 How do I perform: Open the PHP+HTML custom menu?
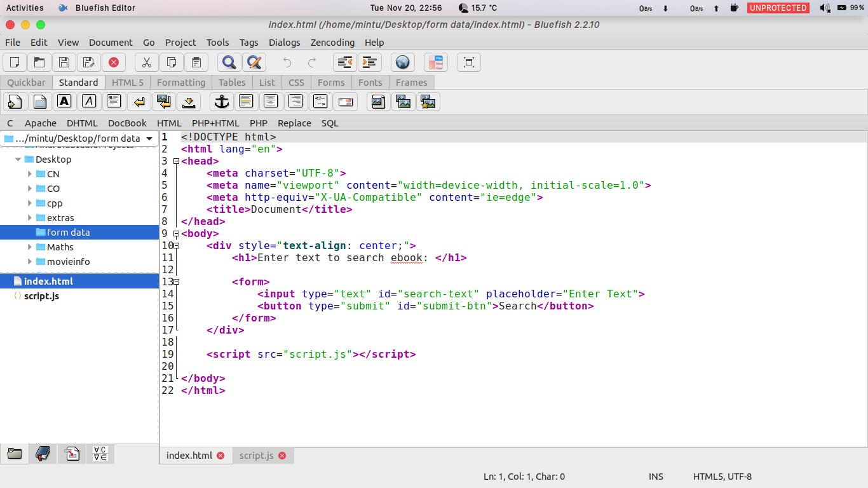(215, 123)
